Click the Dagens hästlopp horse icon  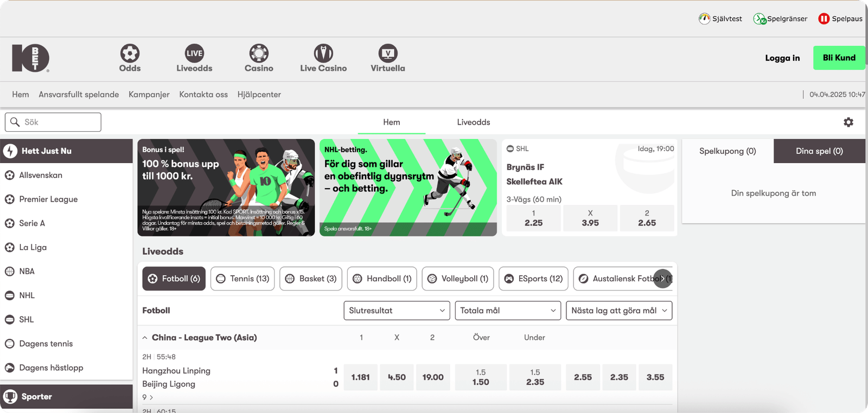click(x=10, y=367)
